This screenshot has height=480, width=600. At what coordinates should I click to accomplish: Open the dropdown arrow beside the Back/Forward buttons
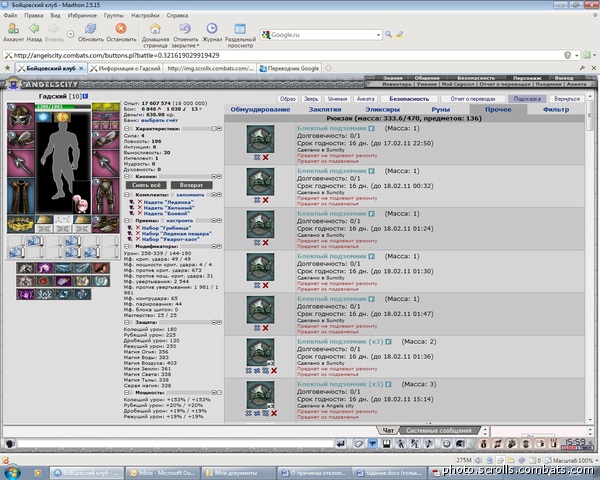(x=70, y=34)
